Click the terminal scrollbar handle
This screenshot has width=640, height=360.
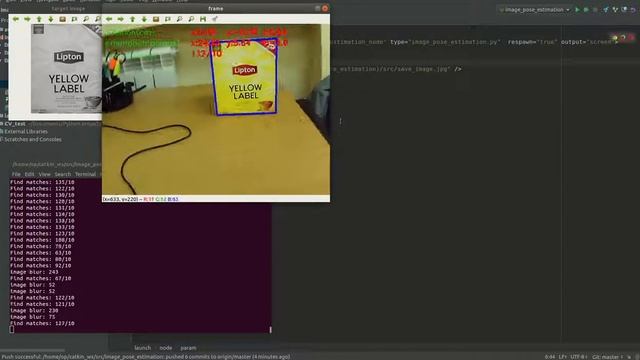[270, 329]
